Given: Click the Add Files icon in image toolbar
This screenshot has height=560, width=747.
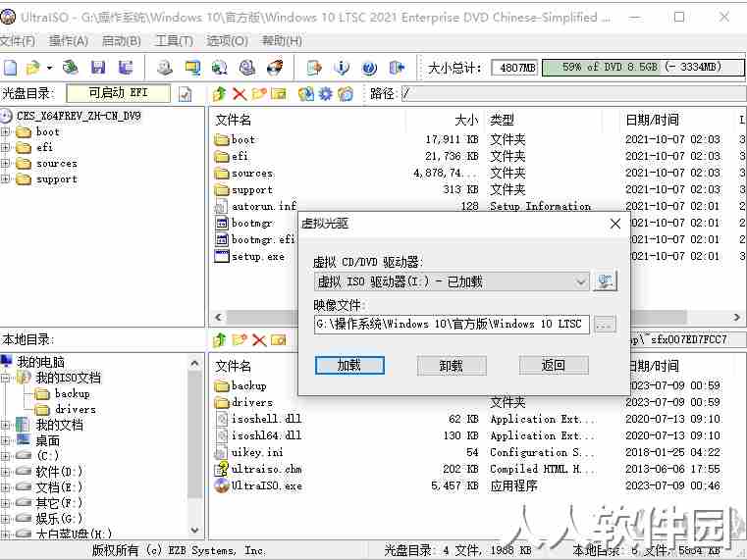Looking at the screenshot, I should pos(306,94).
